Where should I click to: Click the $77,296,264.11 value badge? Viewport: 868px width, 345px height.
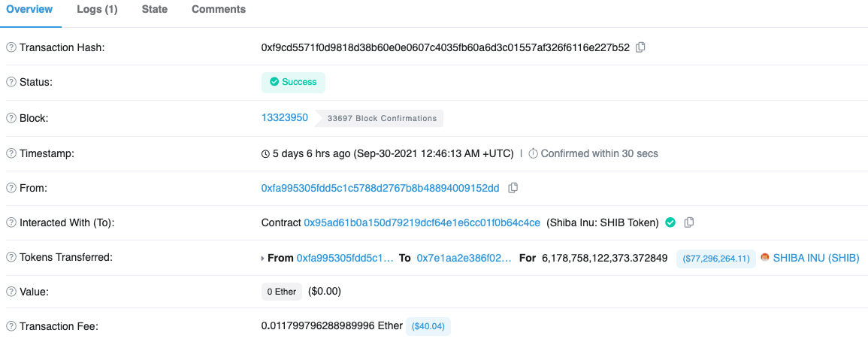[x=716, y=259]
